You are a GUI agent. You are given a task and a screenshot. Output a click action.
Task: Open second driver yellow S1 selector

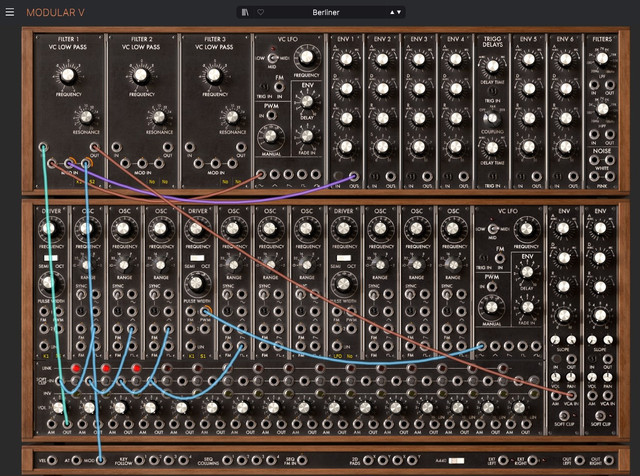(203, 356)
